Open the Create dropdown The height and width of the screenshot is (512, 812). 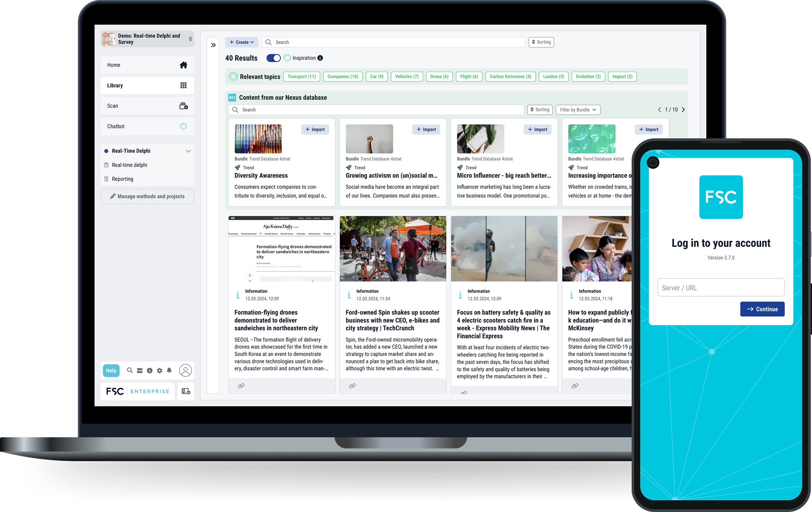click(x=242, y=42)
